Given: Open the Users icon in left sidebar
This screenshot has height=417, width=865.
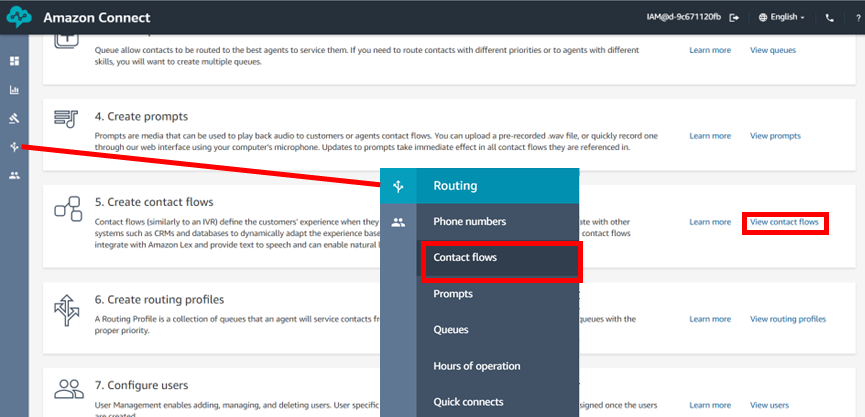Looking at the screenshot, I should 14,176.
